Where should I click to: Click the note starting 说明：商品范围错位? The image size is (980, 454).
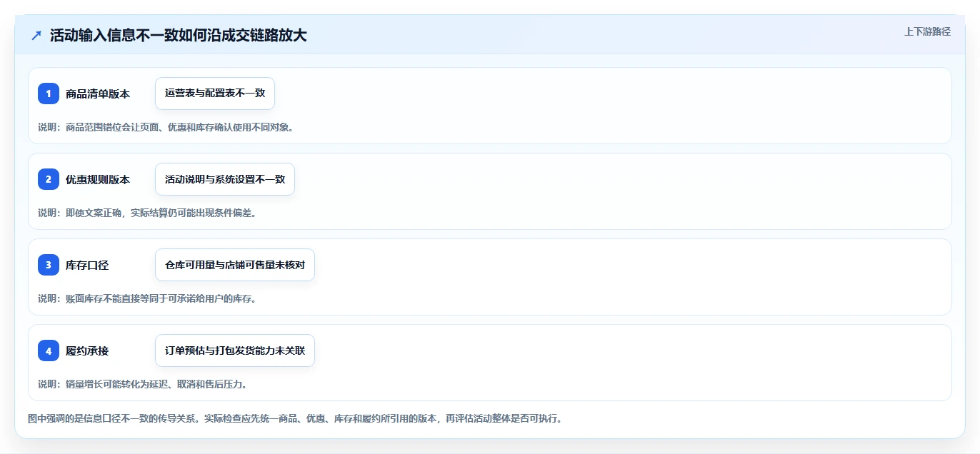click(x=166, y=127)
